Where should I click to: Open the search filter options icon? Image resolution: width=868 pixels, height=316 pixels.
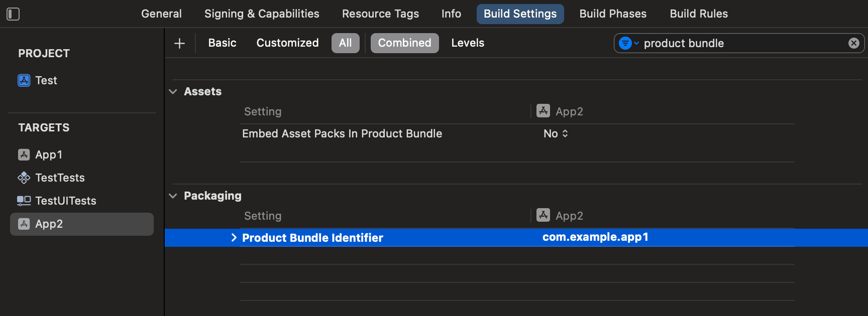point(628,43)
